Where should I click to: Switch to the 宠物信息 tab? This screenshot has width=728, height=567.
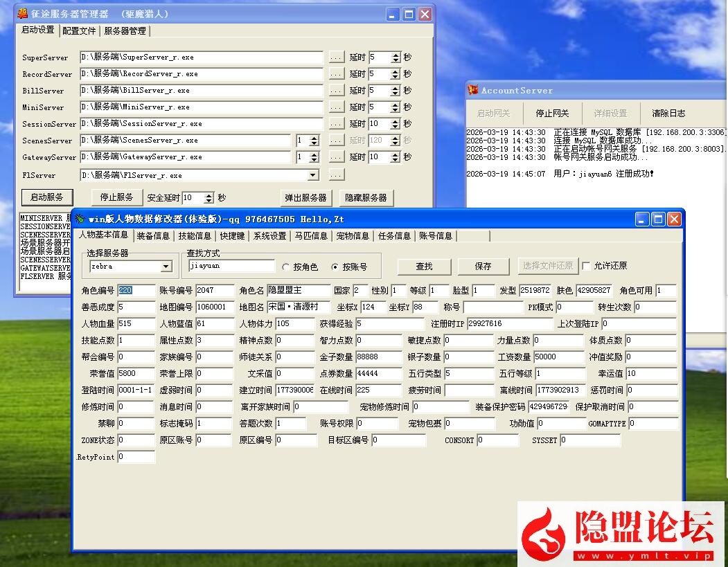(x=353, y=235)
